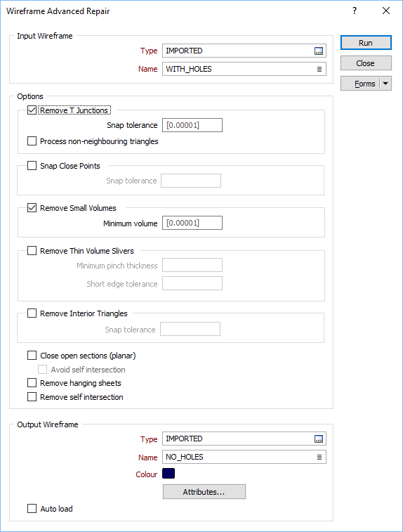
Task: Edit the Minimum volume field
Action: pos(192,223)
